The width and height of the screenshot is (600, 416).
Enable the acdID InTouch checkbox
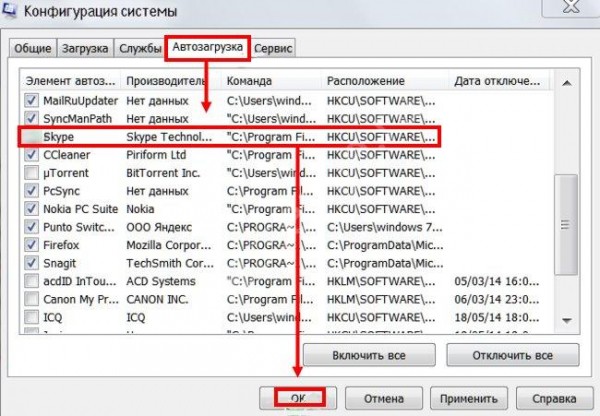(31, 281)
